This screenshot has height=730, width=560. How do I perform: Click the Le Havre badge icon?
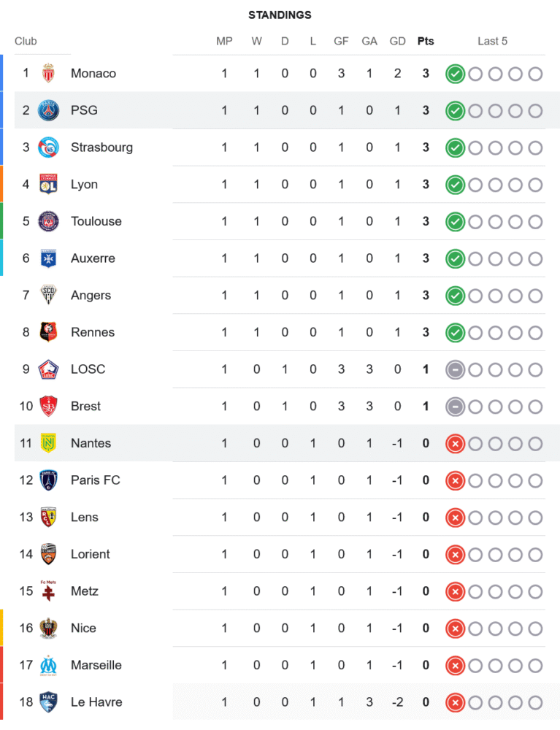coord(48,702)
